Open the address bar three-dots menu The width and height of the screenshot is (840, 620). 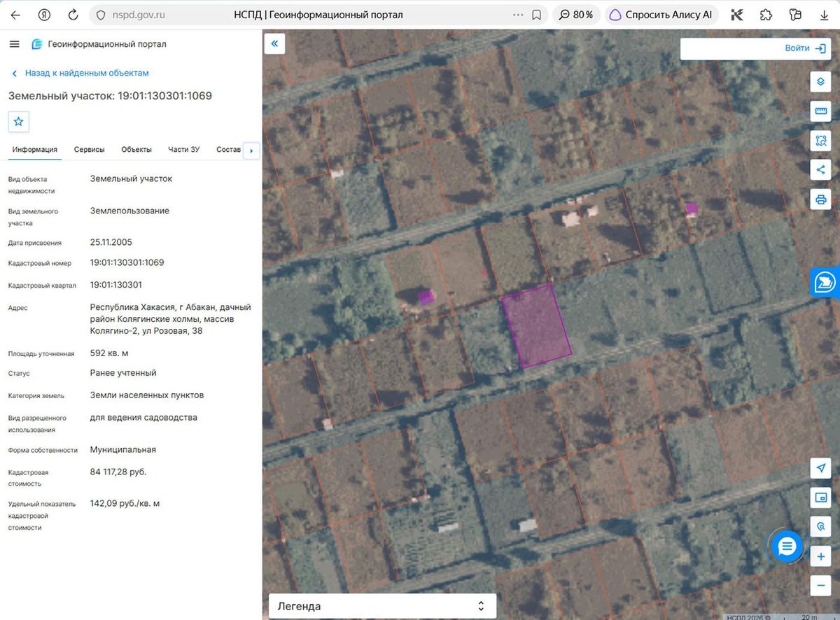click(x=518, y=15)
